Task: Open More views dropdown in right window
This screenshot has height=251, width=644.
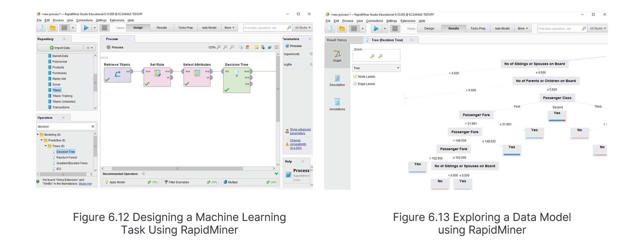Action: (x=523, y=28)
